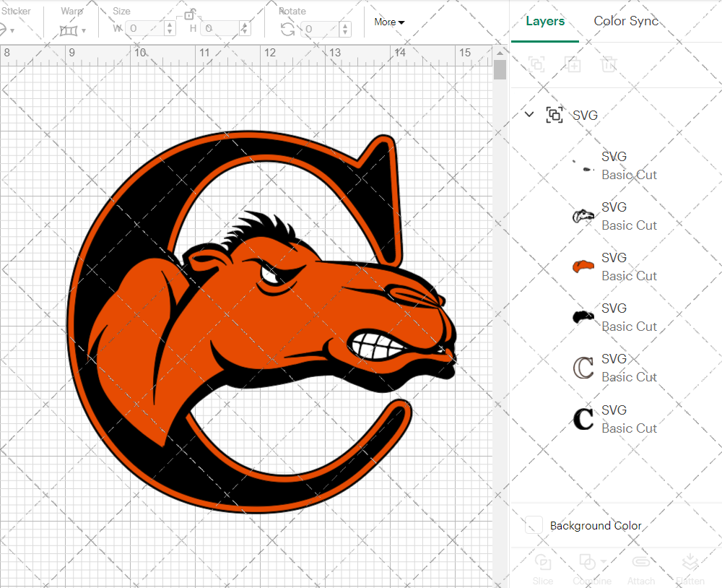
Task: Select the Layers tab
Action: point(545,21)
